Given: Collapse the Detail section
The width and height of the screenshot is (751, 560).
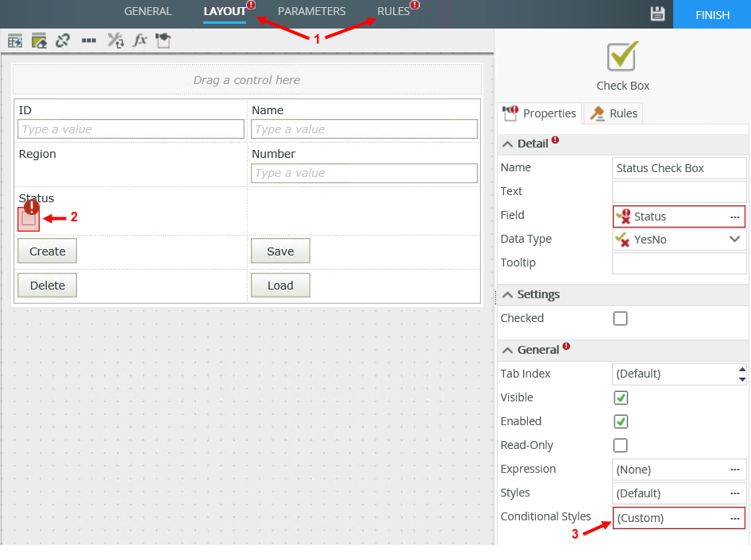Looking at the screenshot, I should 508,144.
